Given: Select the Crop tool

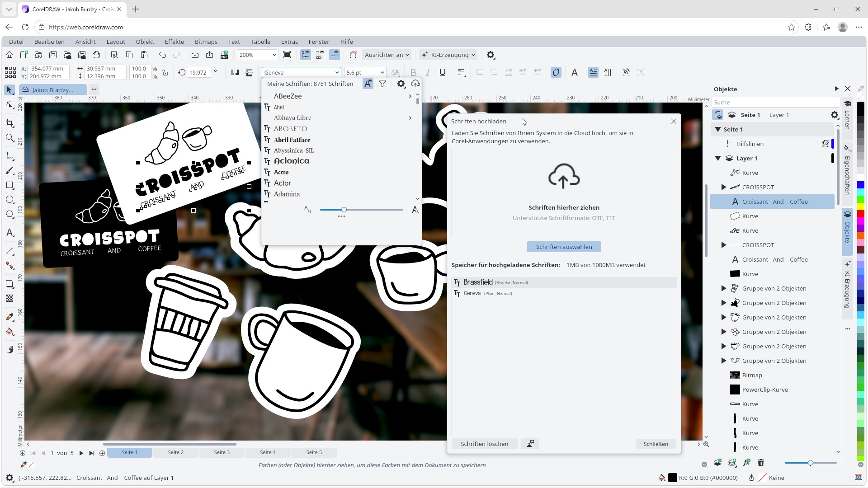Looking at the screenshot, I should pyautogui.click(x=9, y=123).
